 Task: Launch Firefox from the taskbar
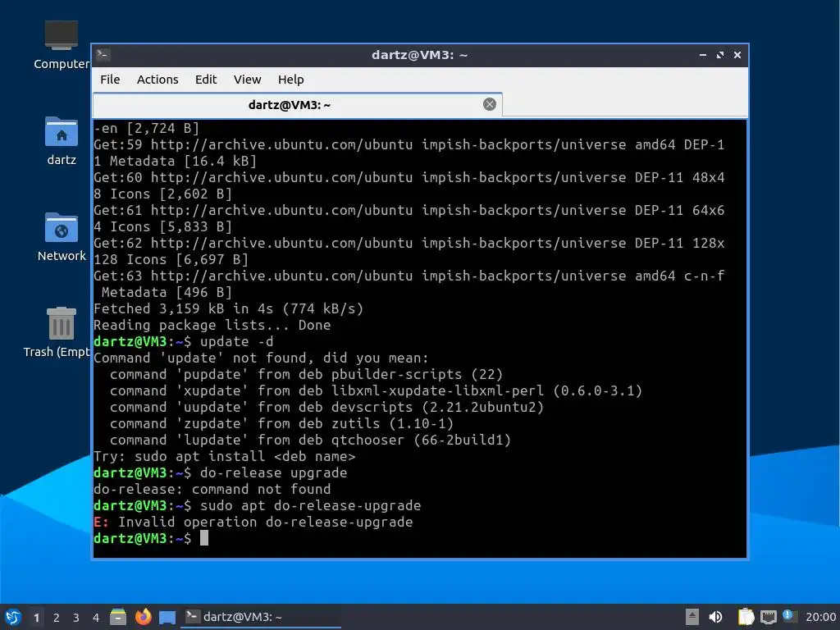(x=143, y=617)
